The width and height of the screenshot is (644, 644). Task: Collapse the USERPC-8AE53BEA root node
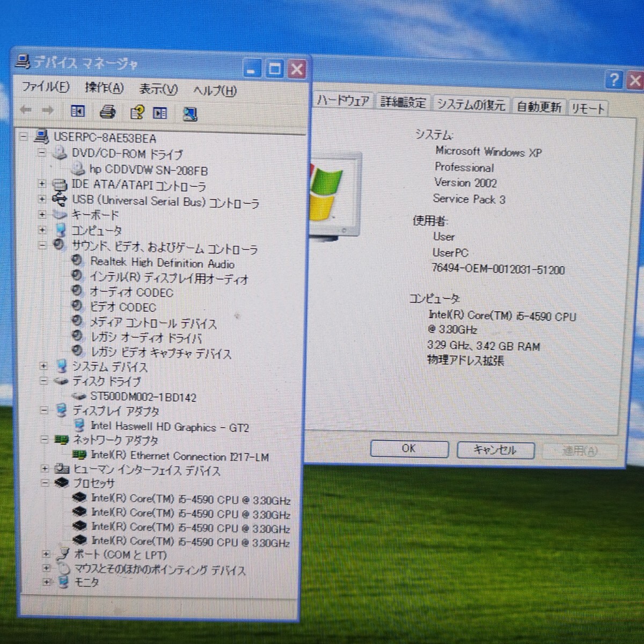coord(23,136)
